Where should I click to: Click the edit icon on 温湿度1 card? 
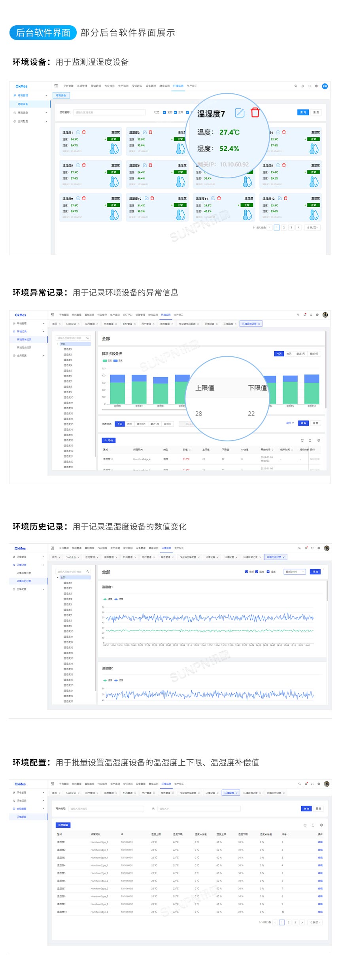click(x=78, y=132)
